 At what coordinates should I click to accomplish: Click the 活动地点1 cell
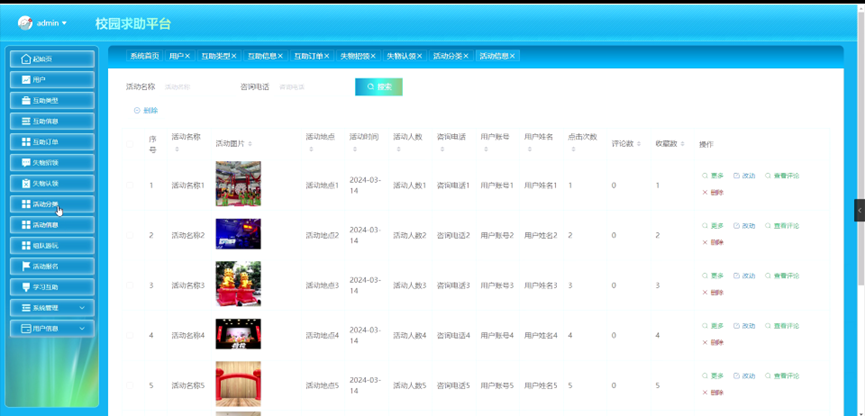coord(322,185)
